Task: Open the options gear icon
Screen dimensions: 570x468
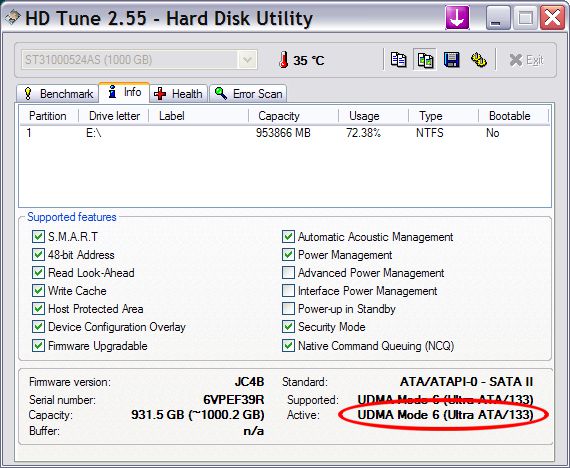Action: (479, 60)
